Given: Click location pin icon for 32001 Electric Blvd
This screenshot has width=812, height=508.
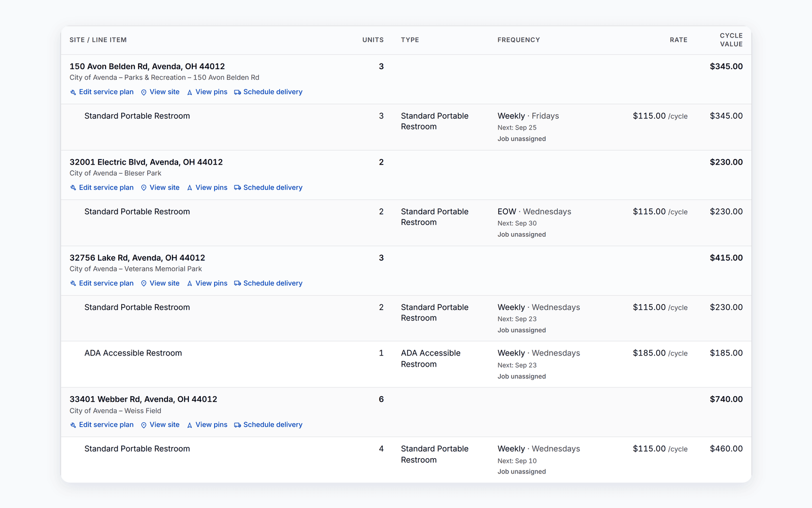Looking at the screenshot, I should point(144,188).
